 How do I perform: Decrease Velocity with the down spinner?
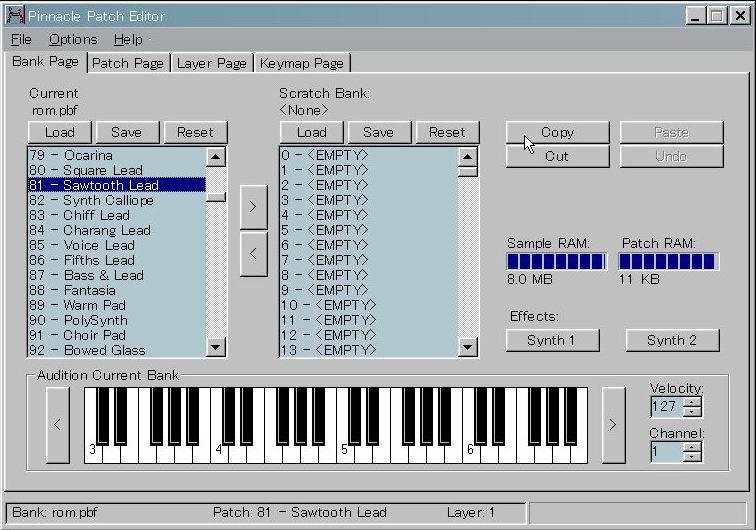point(693,412)
